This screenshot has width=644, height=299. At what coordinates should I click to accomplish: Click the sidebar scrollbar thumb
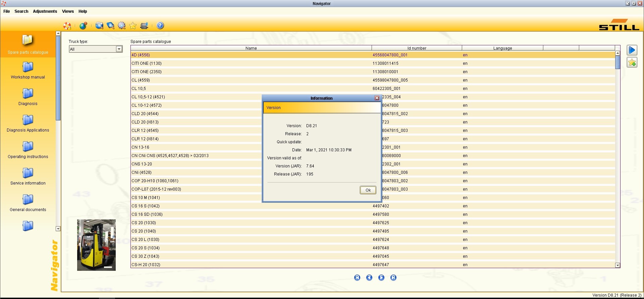click(58, 78)
